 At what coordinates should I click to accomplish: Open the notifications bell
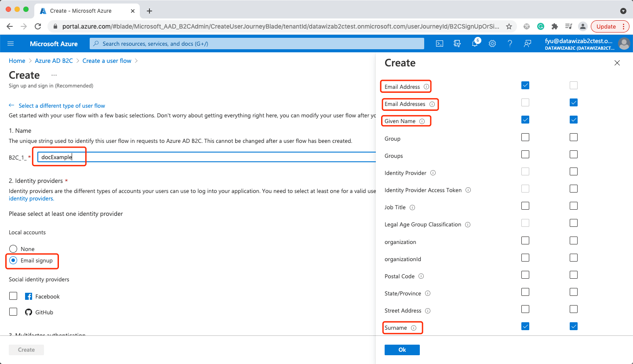tap(475, 44)
